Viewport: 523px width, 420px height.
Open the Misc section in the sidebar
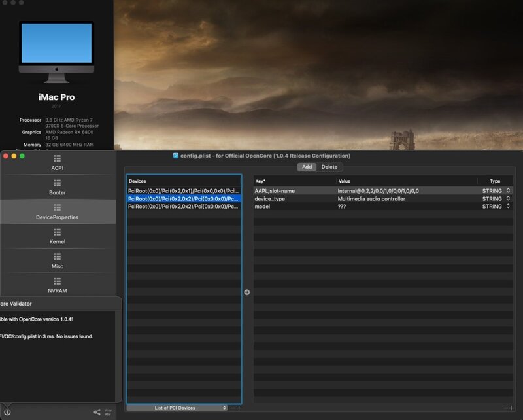point(58,261)
